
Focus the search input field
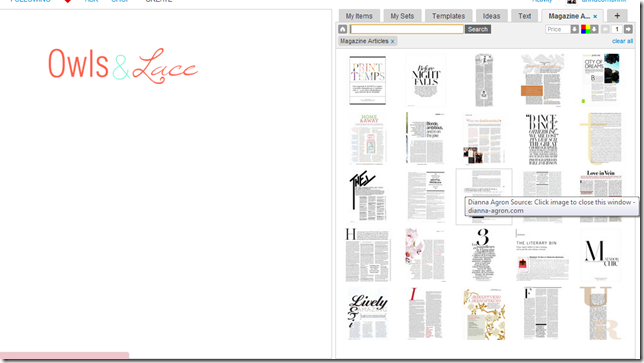point(407,29)
